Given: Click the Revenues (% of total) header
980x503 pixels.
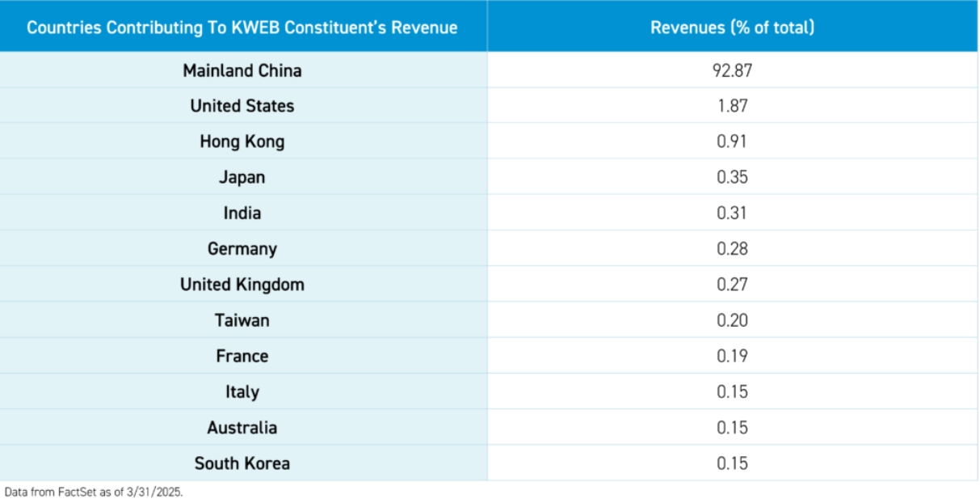Looking at the screenshot, I should tap(732, 27).
